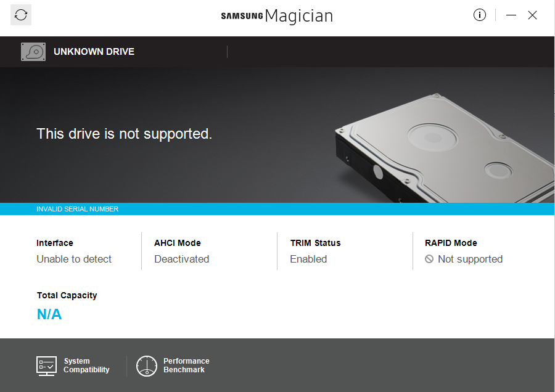Close the Samsung Magician window

(532, 15)
